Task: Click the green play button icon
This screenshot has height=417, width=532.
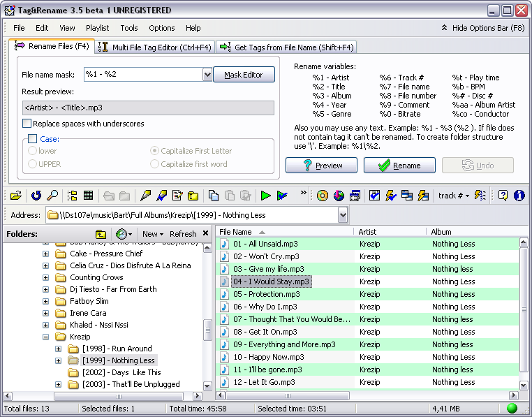Action: (x=265, y=196)
